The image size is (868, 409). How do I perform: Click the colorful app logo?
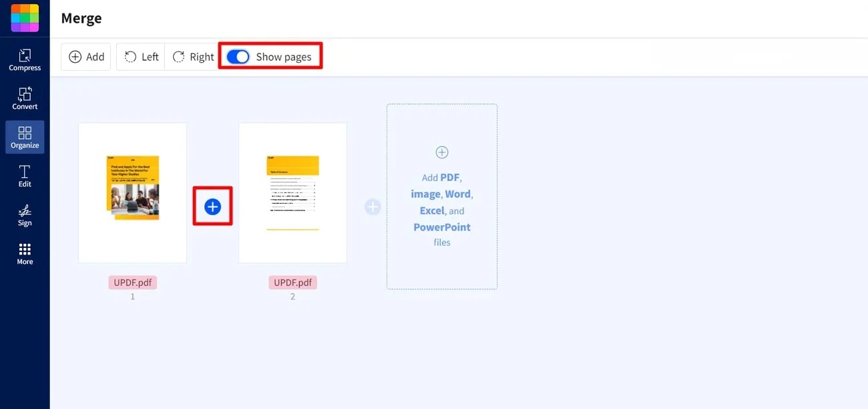[x=24, y=17]
